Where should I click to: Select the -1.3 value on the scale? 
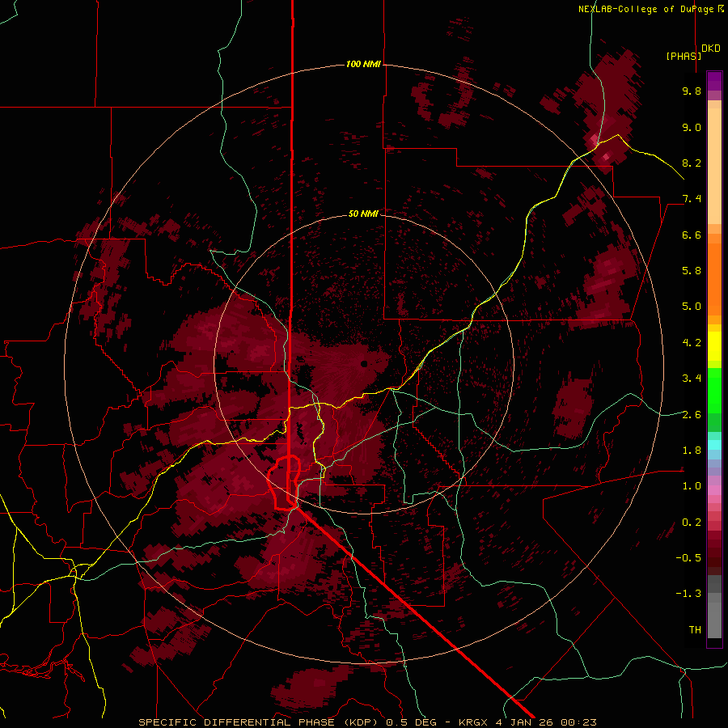(x=688, y=594)
